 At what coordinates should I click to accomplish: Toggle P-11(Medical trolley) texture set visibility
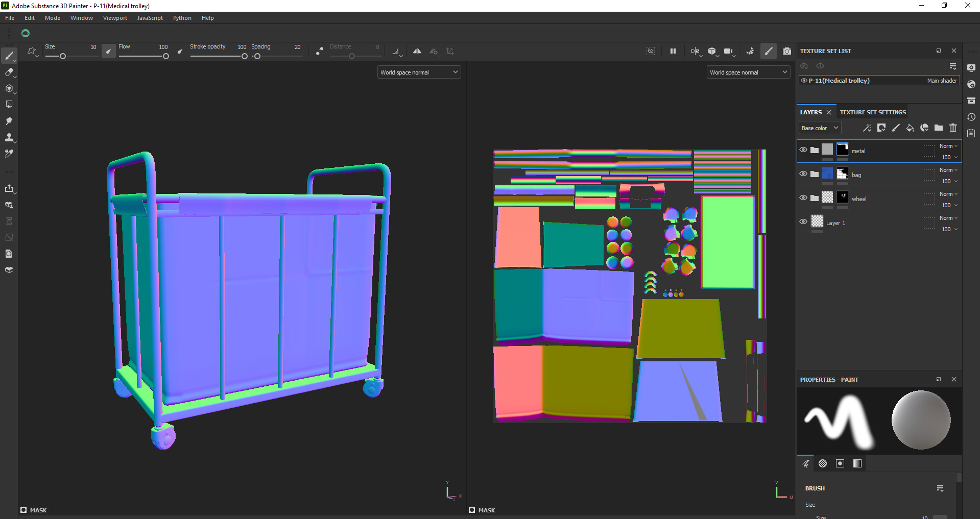pos(804,81)
